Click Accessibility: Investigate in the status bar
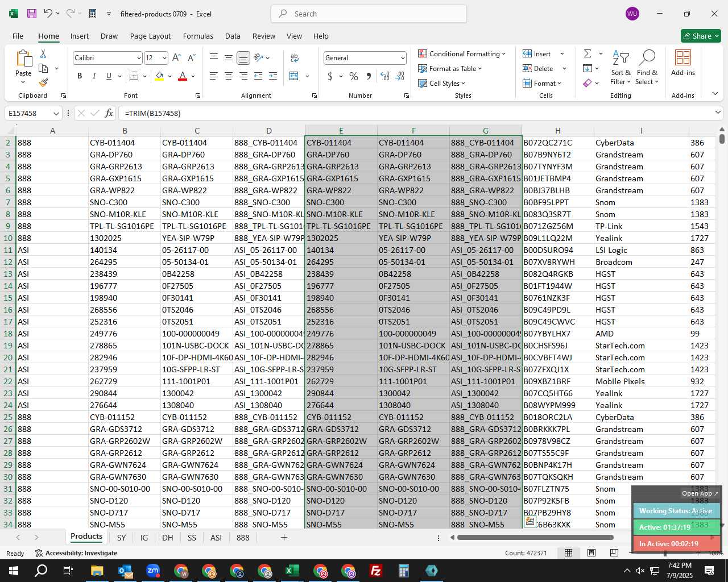This screenshot has width=728, height=582. pyautogui.click(x=76, y=553)
